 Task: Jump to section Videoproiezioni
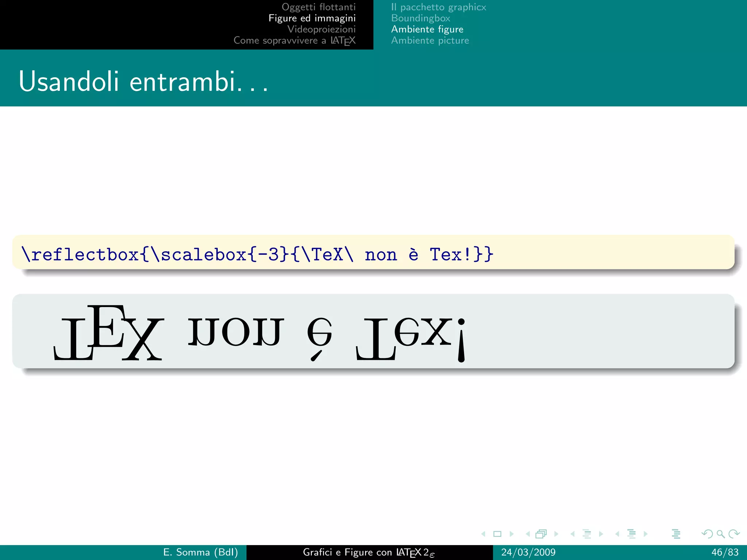321,29
